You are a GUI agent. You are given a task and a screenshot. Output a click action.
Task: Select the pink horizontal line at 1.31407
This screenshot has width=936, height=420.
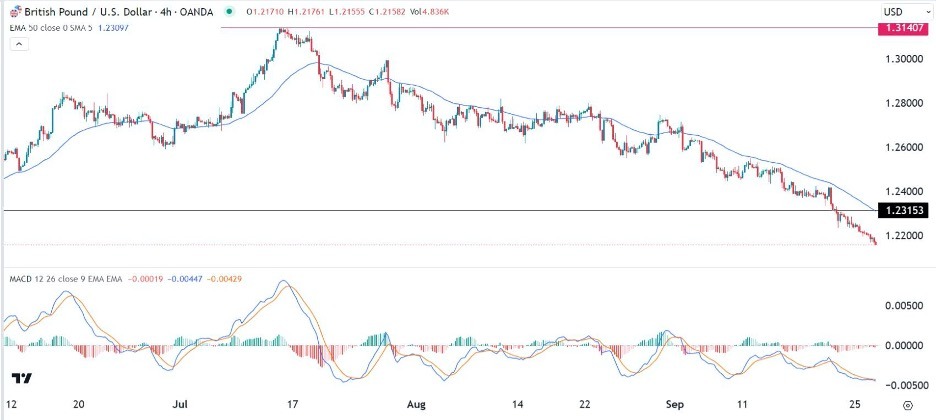[x=550, y=29]
